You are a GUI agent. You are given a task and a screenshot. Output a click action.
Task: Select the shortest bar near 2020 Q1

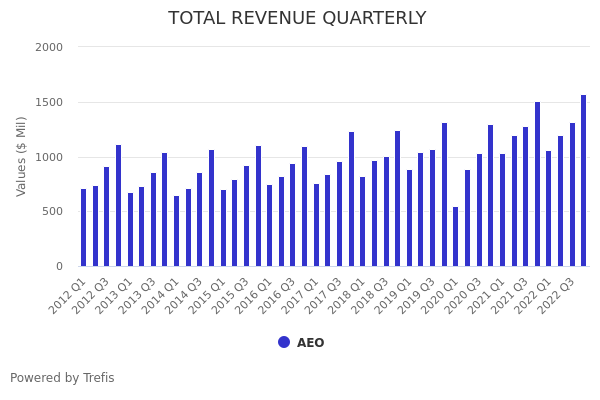[x=456, y=237]
